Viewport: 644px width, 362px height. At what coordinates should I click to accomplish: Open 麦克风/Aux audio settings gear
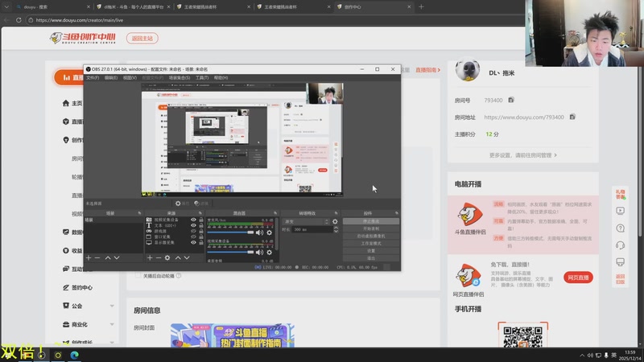click(270, 232)
